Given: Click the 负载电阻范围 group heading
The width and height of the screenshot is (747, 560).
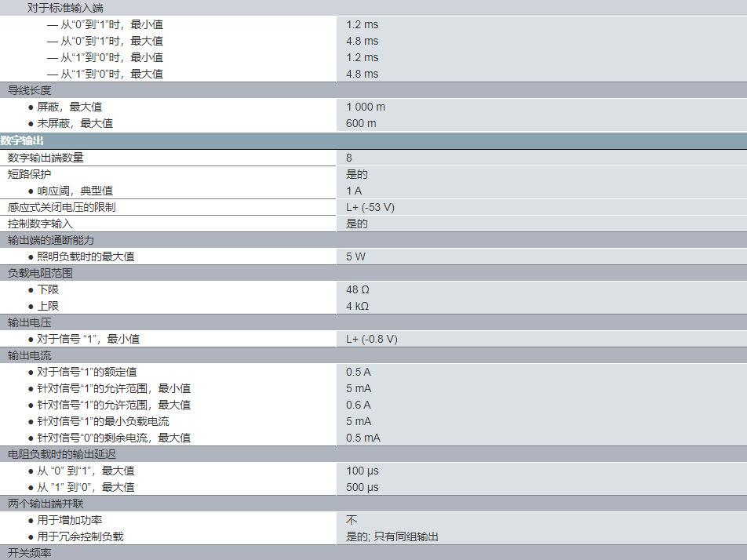Looking at the screenshot, I should click(40, 273).
